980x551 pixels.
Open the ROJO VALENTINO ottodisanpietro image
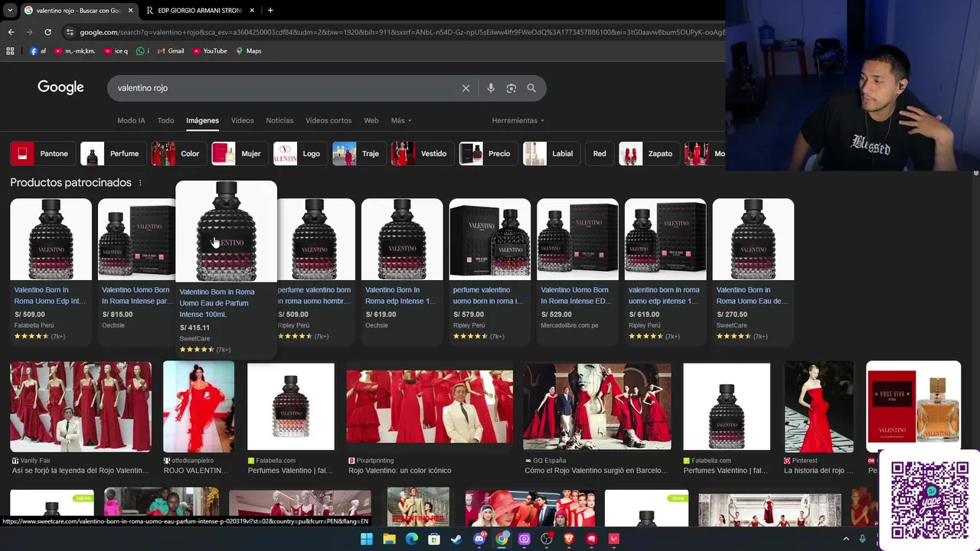pyautogui.click(x=199, y=406)
